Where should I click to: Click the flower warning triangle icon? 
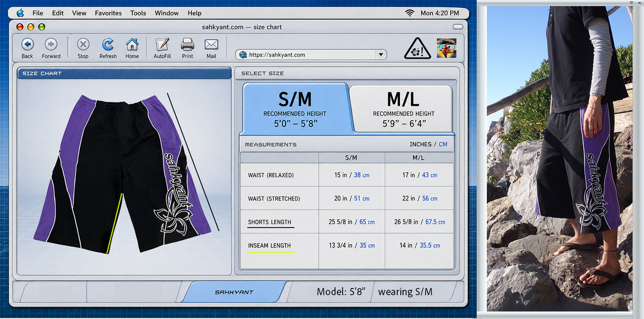click(x=417, y=48)
